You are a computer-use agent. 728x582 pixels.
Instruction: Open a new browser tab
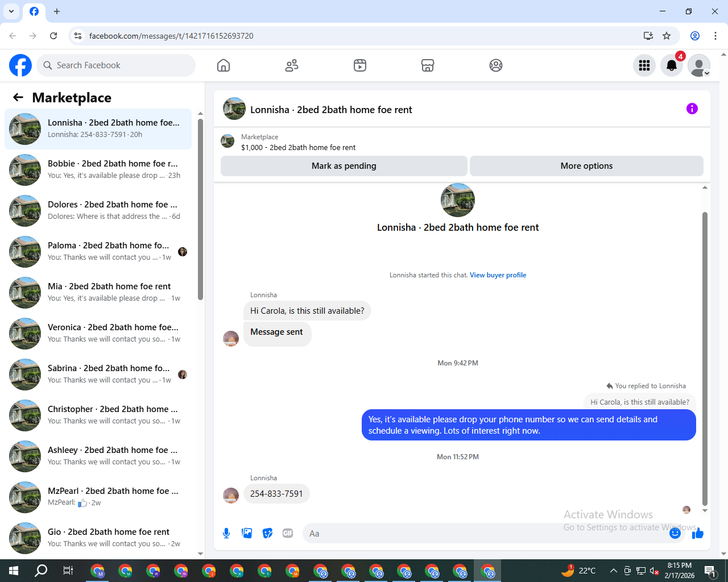coord(57,11)
